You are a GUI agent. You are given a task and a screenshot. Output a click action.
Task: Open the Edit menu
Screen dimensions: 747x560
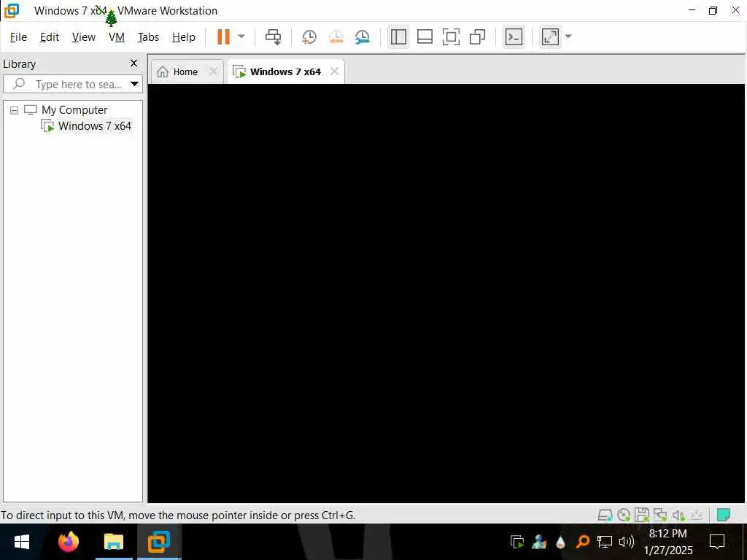click(50, 36)
